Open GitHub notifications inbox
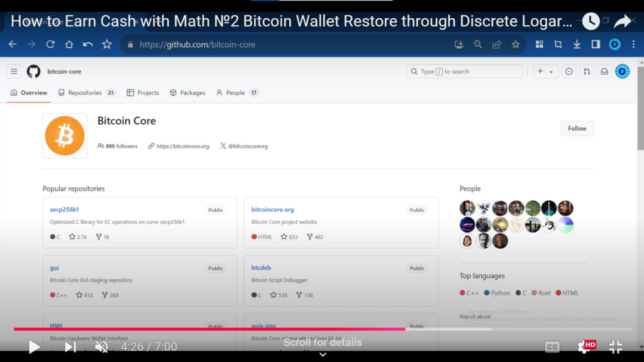 click(x=604, y=72)
